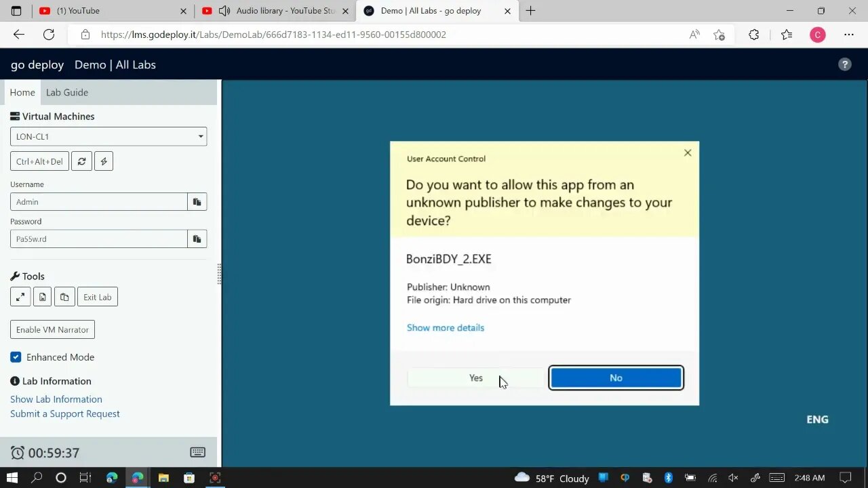Open the tab actions menu icon

[x=16, y=11]
